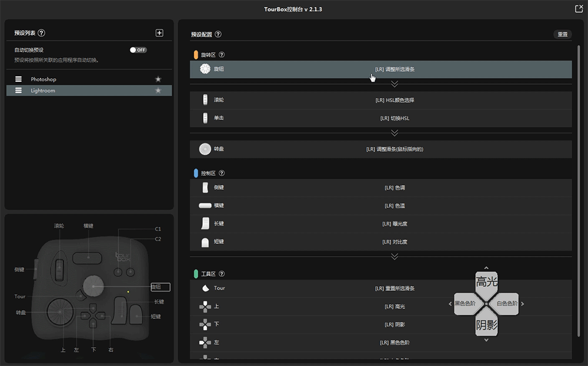Click the green 工具区 section marker
This screenshot has height=366, width=588.
(x=196, y=274)
